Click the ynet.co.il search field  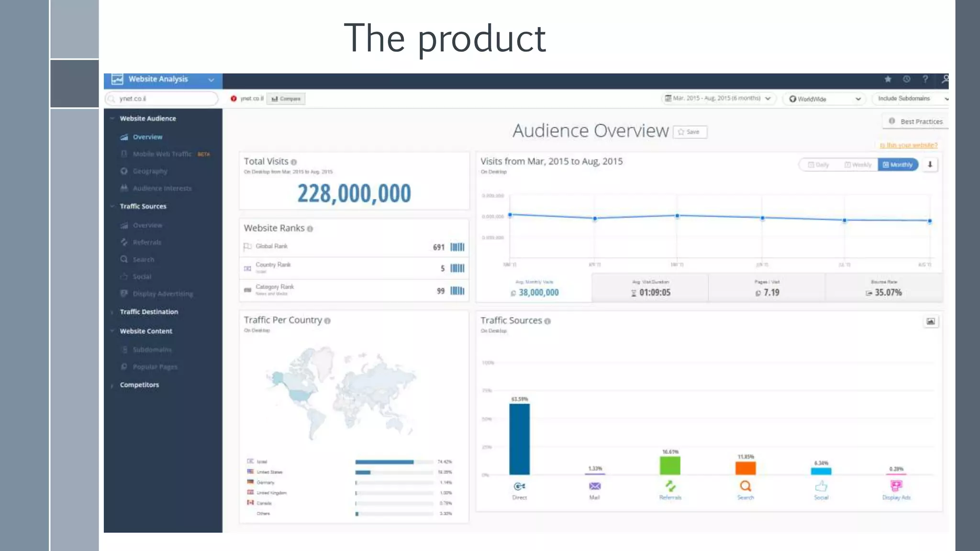[162, 99]
